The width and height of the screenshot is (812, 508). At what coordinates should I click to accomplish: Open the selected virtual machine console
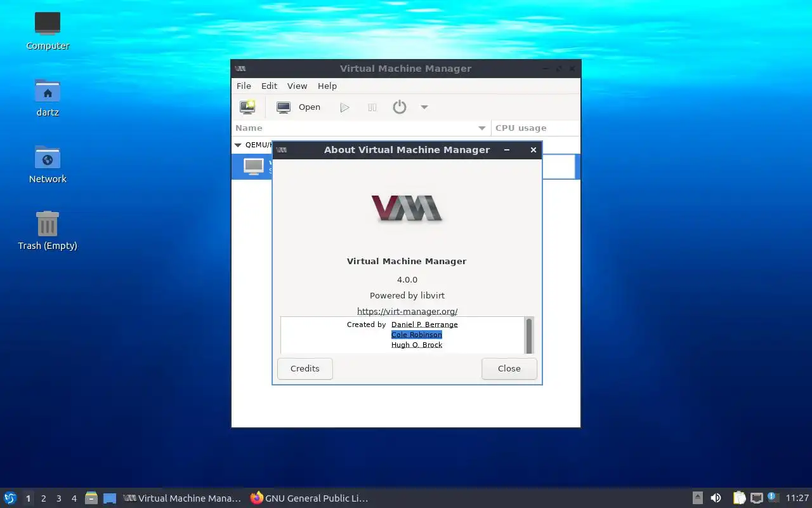coord(299,107)
